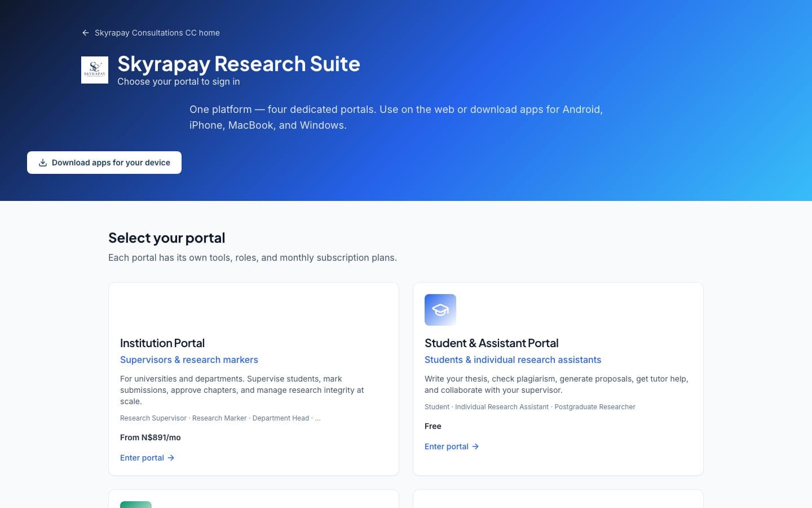The width and height of the screenshot is (812, 508).
Task: Click Students & individual research assistants subtitle
Action: coord(513,360)
